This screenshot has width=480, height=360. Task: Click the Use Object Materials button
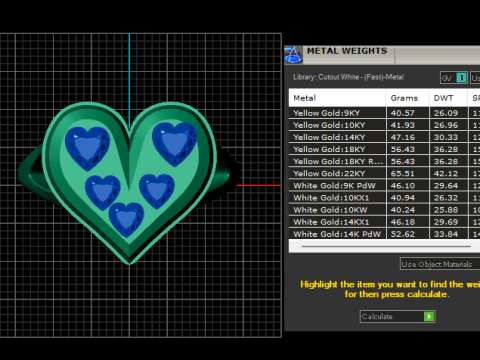(440, 264)
